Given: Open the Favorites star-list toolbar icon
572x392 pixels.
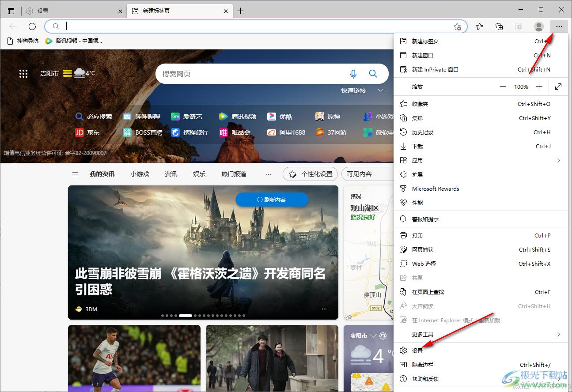Looking at the screenshot, I should click(x=480, y=26).
